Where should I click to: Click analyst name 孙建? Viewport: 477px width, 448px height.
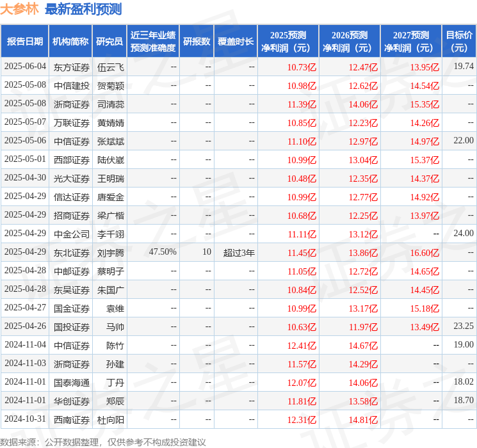(x=115, y=364)
